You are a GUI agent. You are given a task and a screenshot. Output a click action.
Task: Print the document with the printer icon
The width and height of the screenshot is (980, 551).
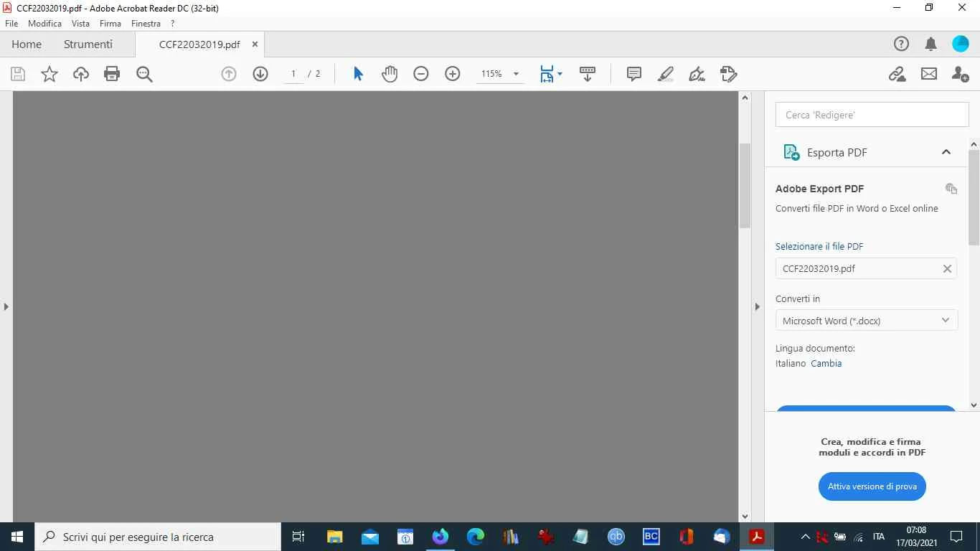(112, 74)
